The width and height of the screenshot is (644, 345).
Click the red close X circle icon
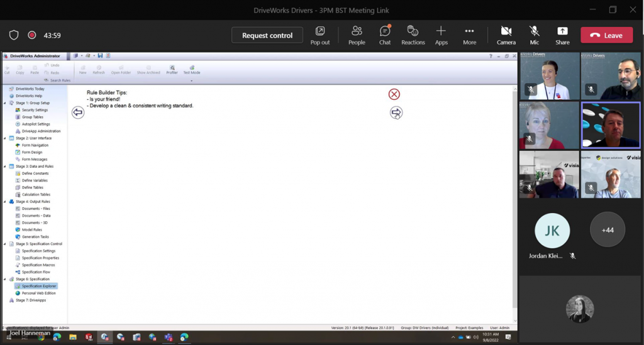pos(394,94)
